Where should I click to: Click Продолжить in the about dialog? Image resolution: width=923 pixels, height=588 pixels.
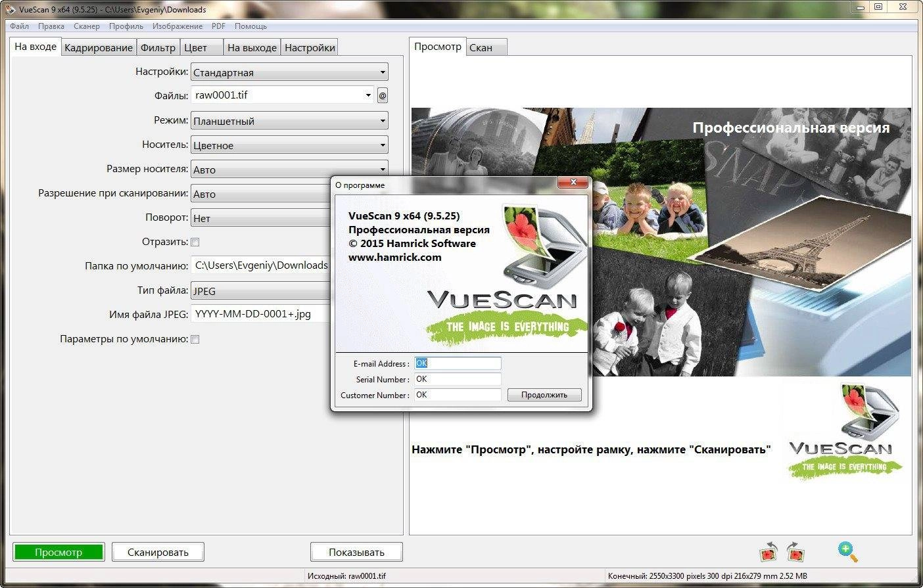544,395
